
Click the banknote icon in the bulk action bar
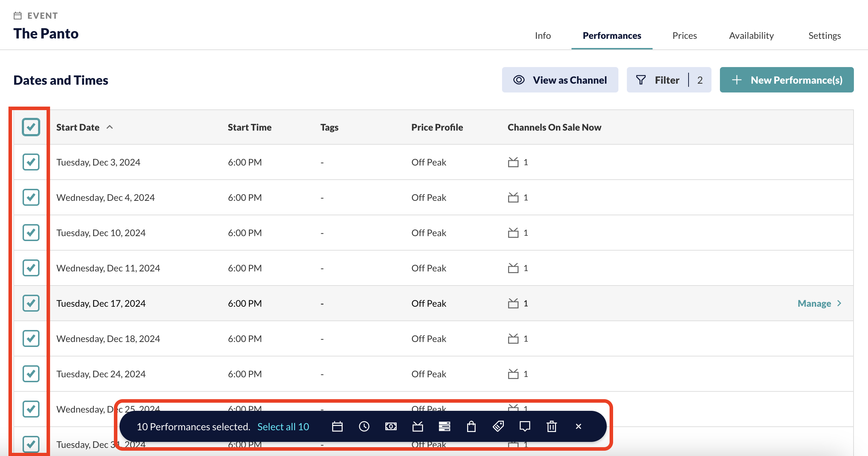[391, 426]
